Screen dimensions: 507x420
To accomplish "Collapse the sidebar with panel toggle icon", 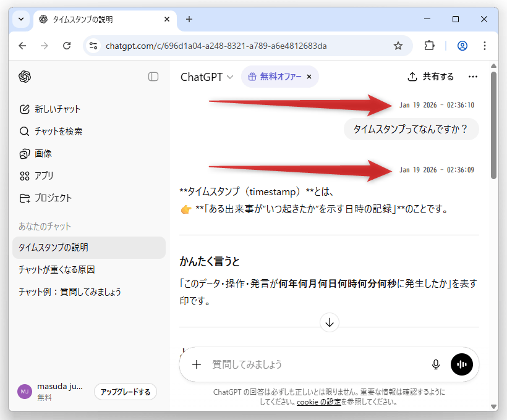I will pos(153,77).
